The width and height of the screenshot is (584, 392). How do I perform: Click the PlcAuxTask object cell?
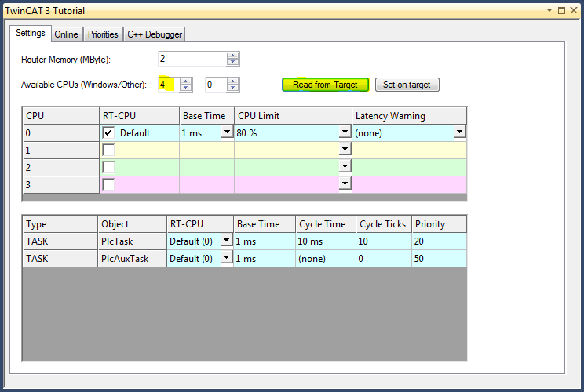(x=132, y=259)
